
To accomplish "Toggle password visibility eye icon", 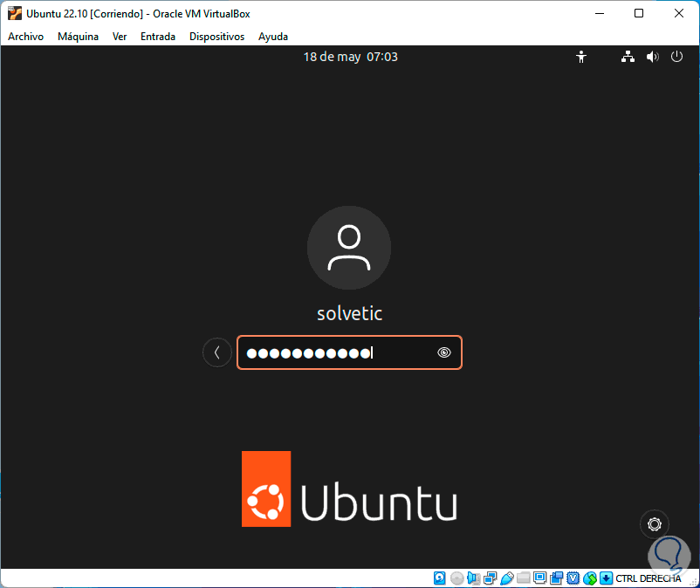I will point(443,352).
